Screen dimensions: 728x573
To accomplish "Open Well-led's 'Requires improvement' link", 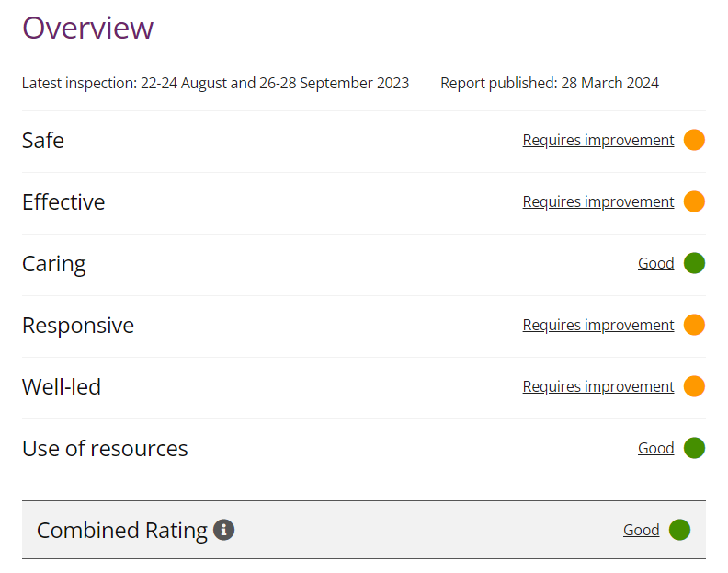I will coord(598,386).
